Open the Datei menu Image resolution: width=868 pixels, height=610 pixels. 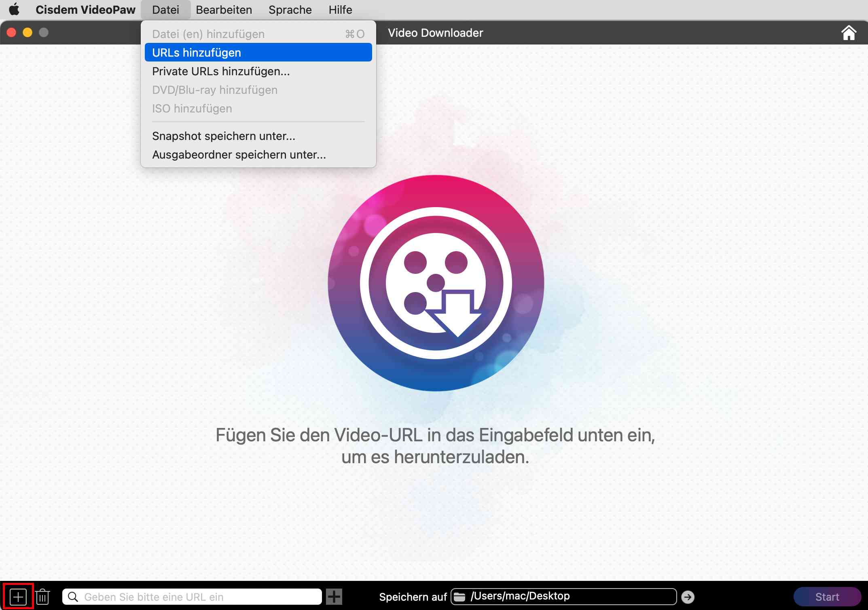[x=165, y=9]
